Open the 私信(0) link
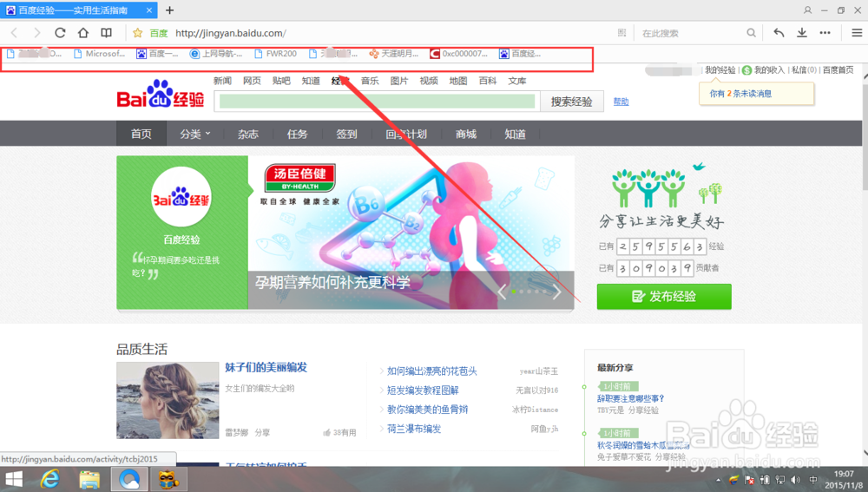The image size is (868, 492). (x=805, y=69)
